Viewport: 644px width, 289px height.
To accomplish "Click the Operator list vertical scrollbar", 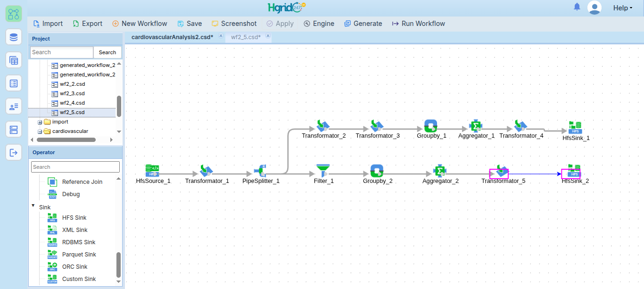I will point(118,265).
